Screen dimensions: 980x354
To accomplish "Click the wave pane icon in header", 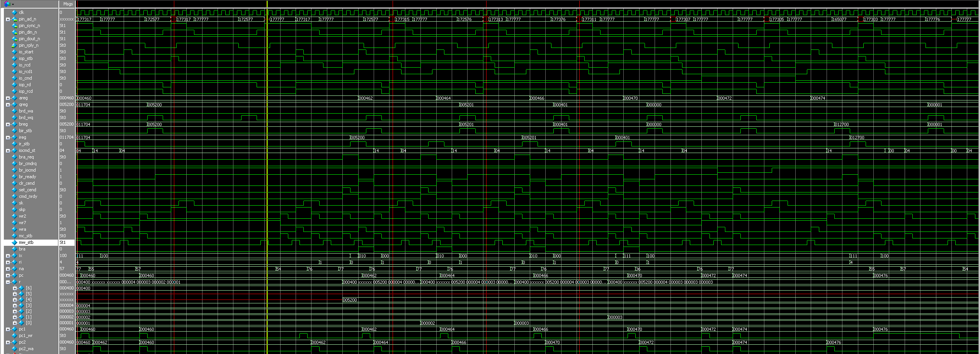I will (7, 4).
